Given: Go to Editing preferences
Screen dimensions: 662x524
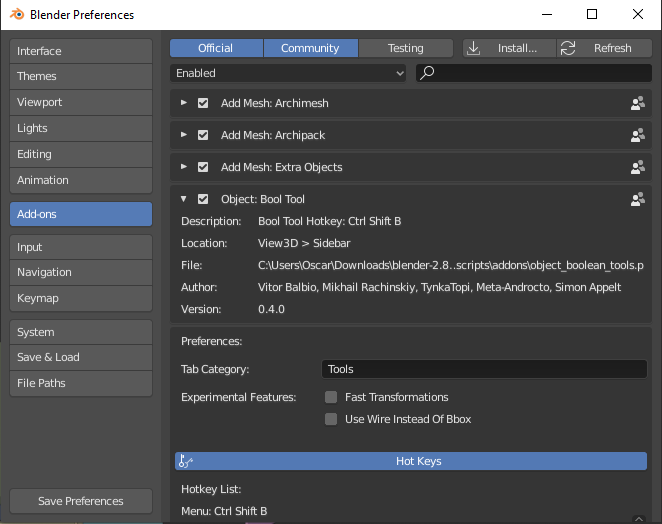Looking at the screenshot, I should [x=81, y=154].
